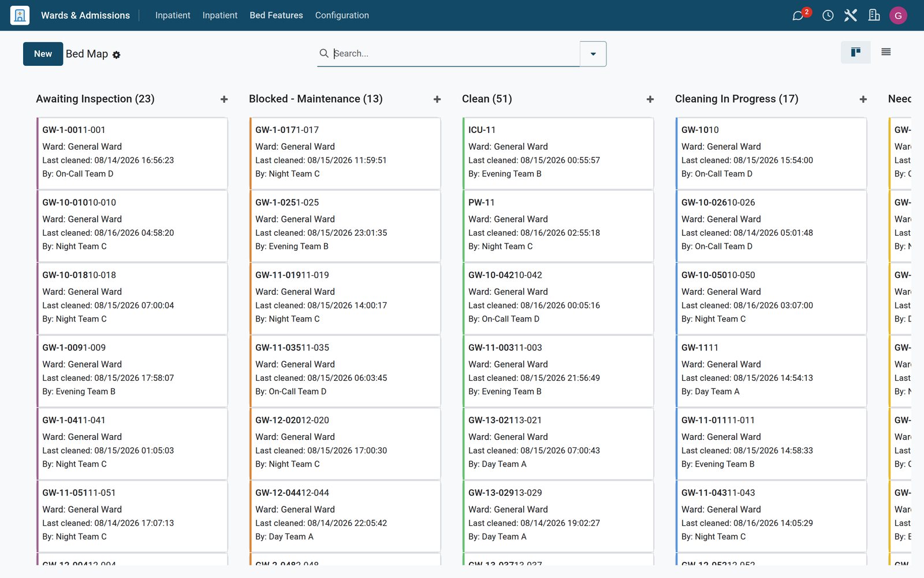
Task: Open bed card GW-11-01911-019
Action: coord(345,298)
